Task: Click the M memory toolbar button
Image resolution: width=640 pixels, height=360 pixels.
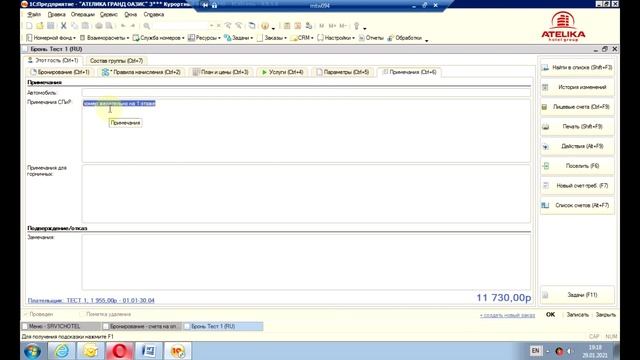Action: click(x=322, y=26)
